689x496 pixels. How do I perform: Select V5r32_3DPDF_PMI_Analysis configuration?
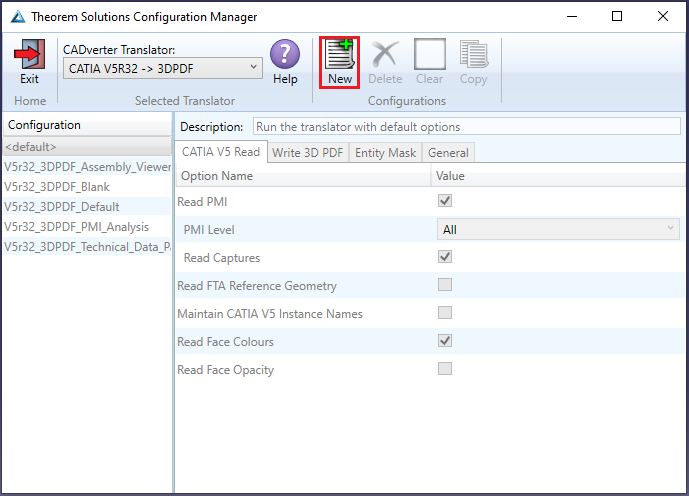87,227
